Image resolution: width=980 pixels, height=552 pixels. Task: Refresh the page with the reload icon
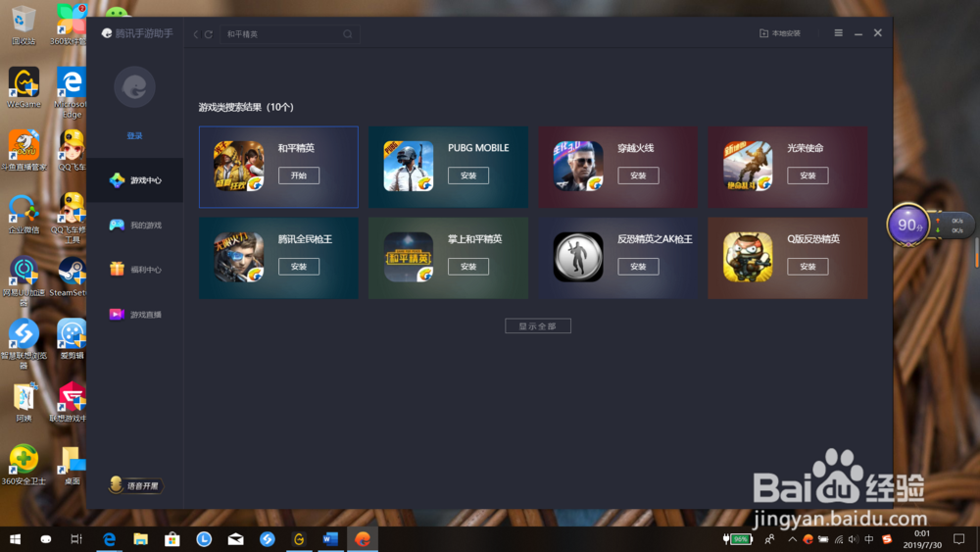(x=208, y=34)
